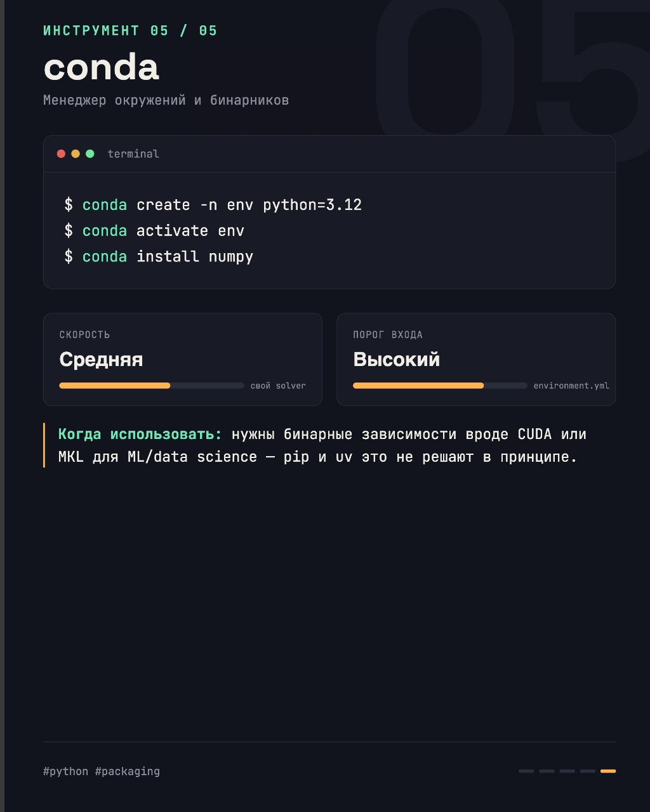Select the third pagination dash indicator
The image size is (650, 812).
(567, 771)
